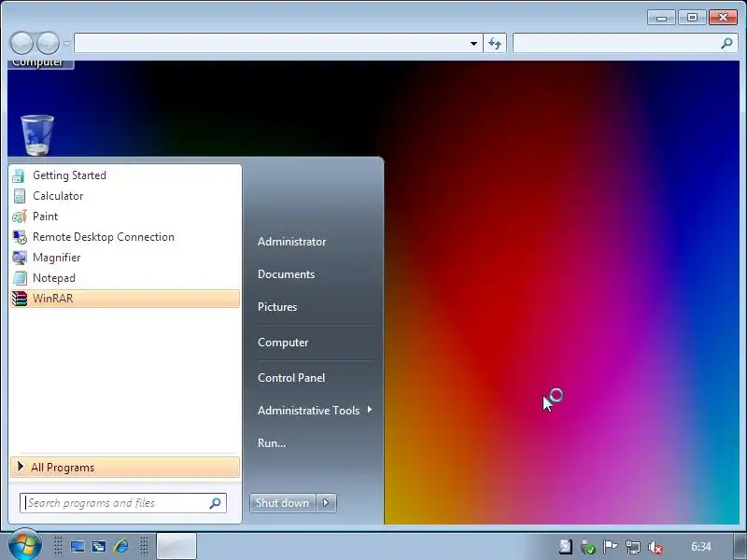Click the search magnifier icon at top right
Viewport: 747px width, 560px height.
(726, 43)
